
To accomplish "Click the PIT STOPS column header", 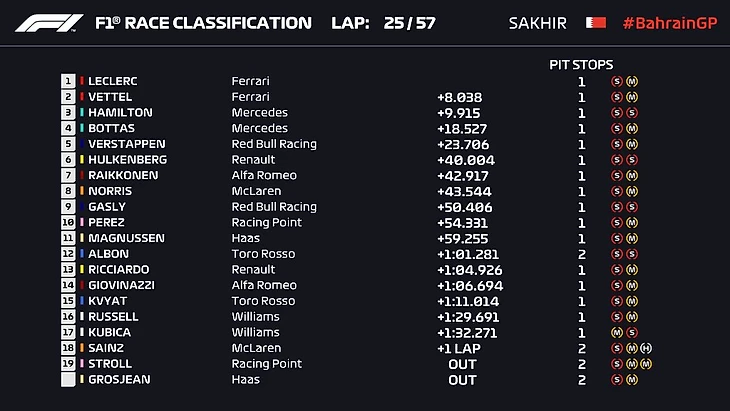I will (x=581, y=64).
